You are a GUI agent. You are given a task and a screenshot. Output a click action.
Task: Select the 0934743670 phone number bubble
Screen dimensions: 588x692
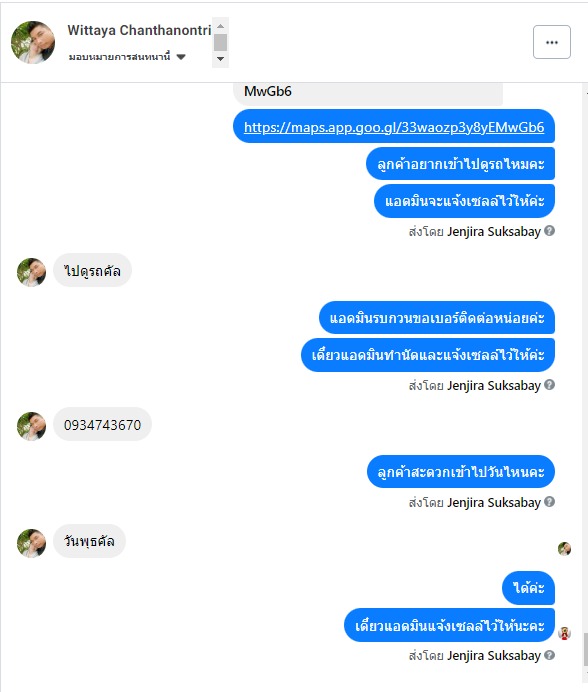(102, 424)
